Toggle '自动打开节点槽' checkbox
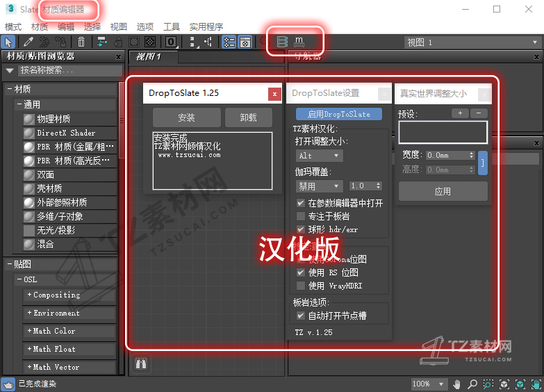Image resolution: width=544 pixels, height=392 pixels. 301,316
